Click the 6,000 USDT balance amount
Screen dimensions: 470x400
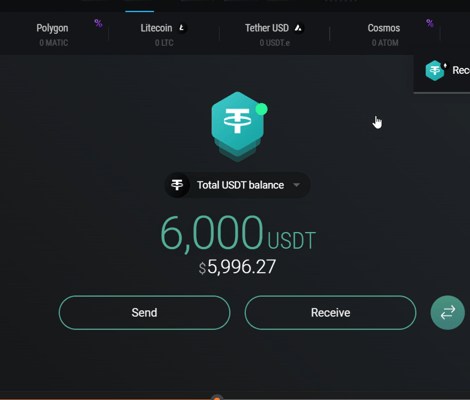click(238, 233)
